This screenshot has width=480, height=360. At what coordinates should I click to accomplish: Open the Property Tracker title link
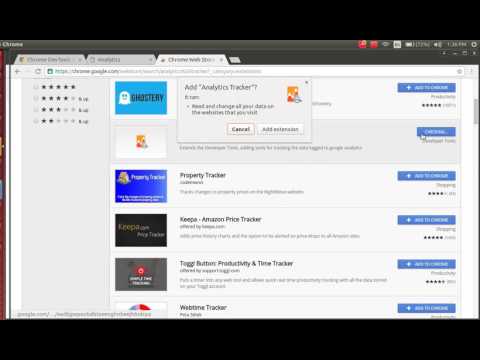(x=203, y=175)
